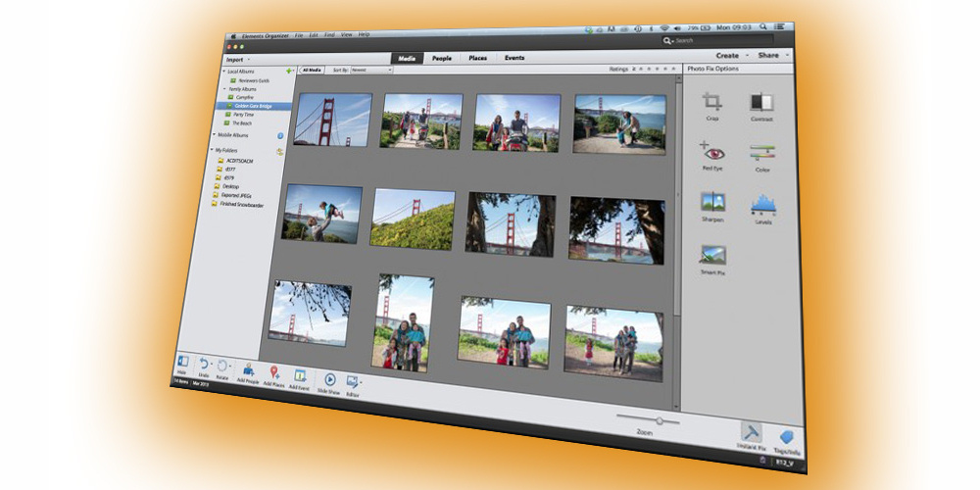This screenshot has width=980, height=490.
Task: Switch to the Places tab
Action: [477, 59]
